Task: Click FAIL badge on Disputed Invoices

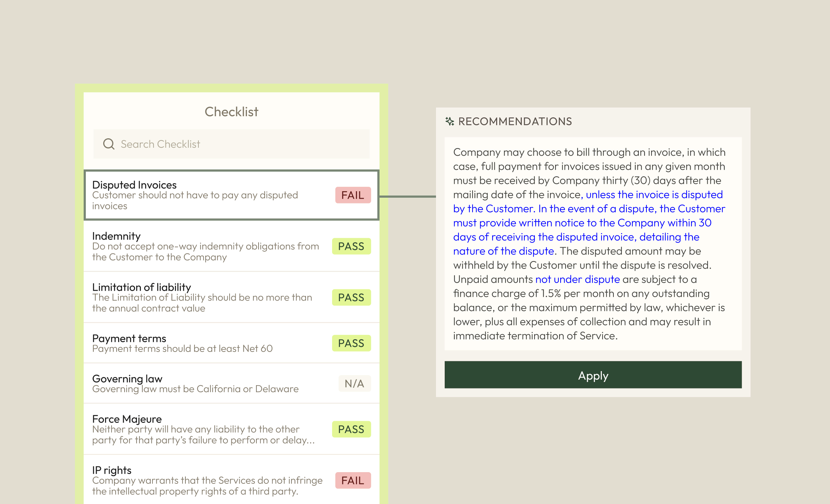Action: (353, 195)
